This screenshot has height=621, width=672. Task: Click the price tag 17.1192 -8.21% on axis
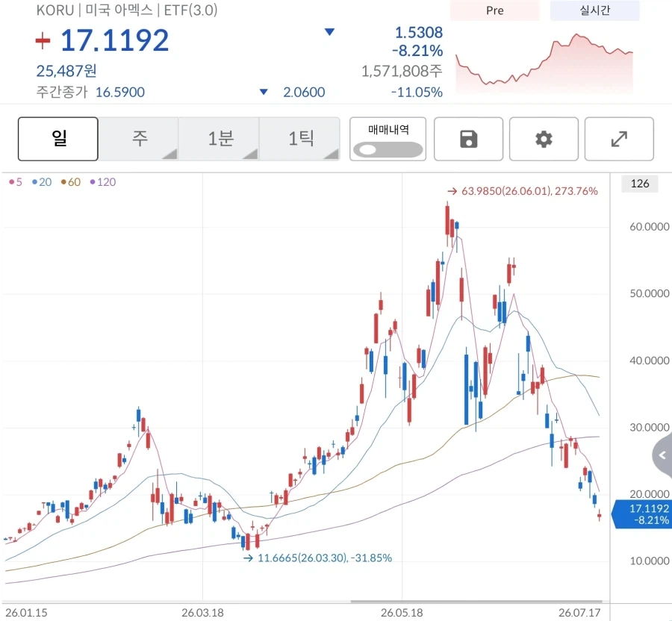(642, 514)
